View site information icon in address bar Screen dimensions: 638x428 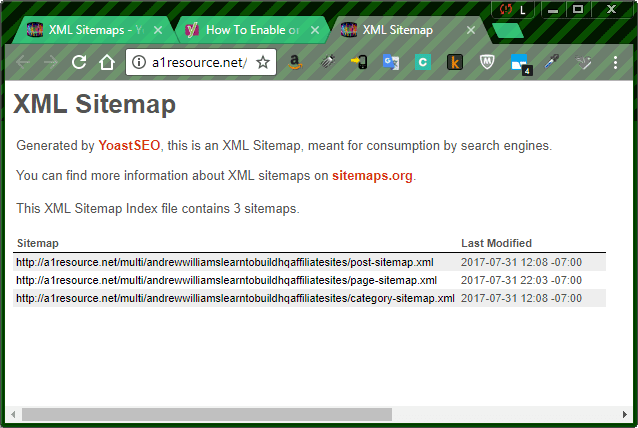click(139, 62)
